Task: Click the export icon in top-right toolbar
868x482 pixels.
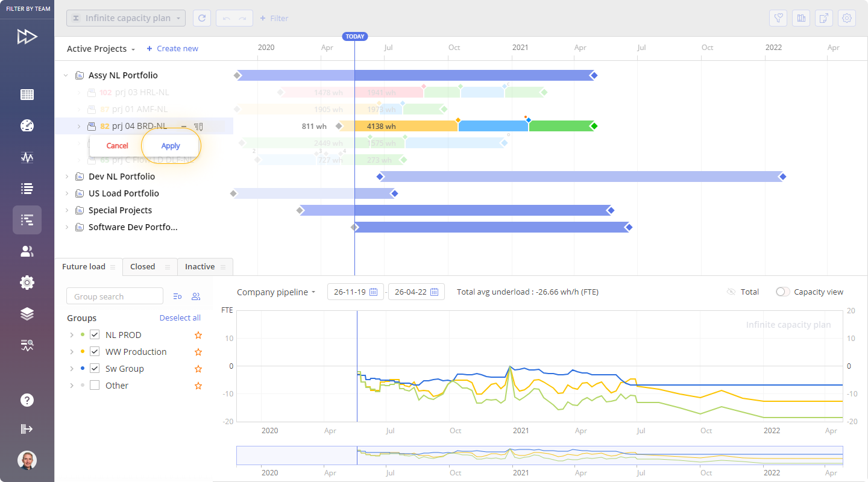Action: (x=824, y=18)
